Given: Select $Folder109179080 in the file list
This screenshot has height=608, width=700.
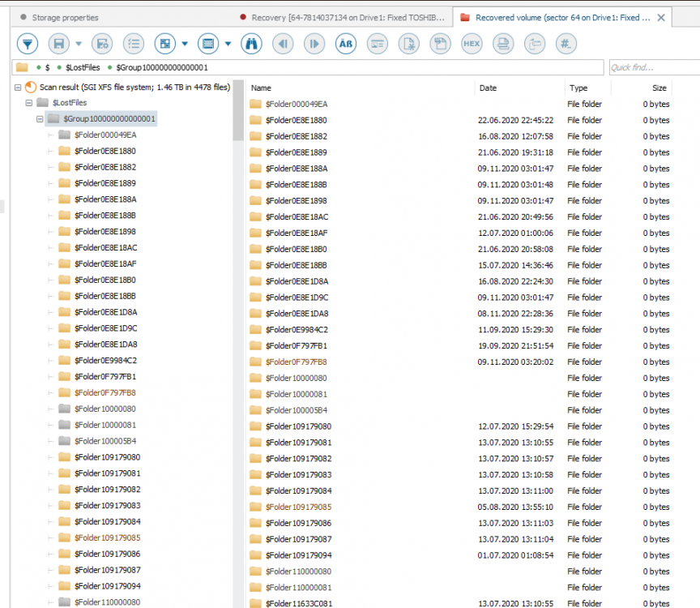Looking at the screenshot, I should tap(299, 426).
